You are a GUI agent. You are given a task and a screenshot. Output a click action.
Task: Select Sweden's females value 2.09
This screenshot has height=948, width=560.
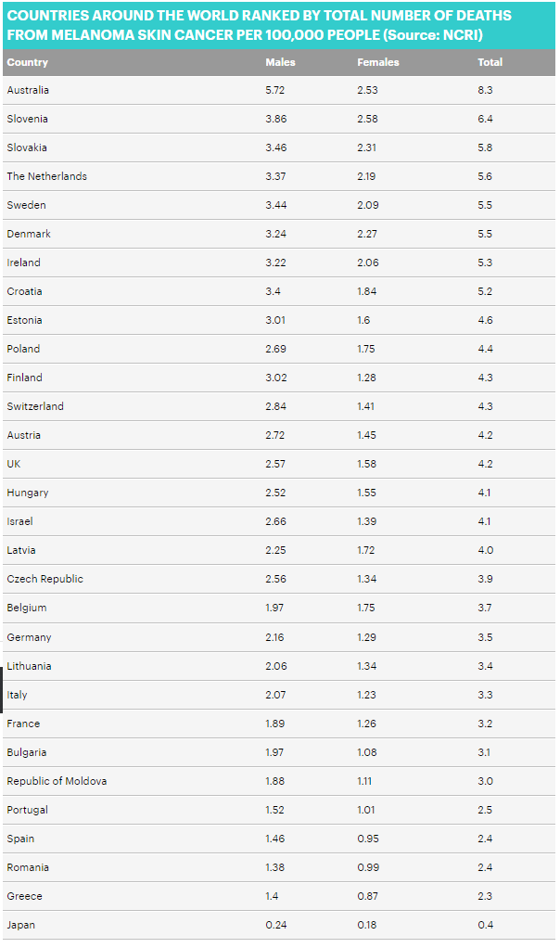click(x=368, y=205)
